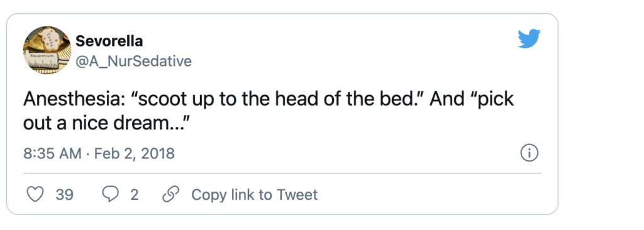Click the blue Twitter bird logo
The height and width of the screenshot is (230, 644).
[x=530, y=38]
